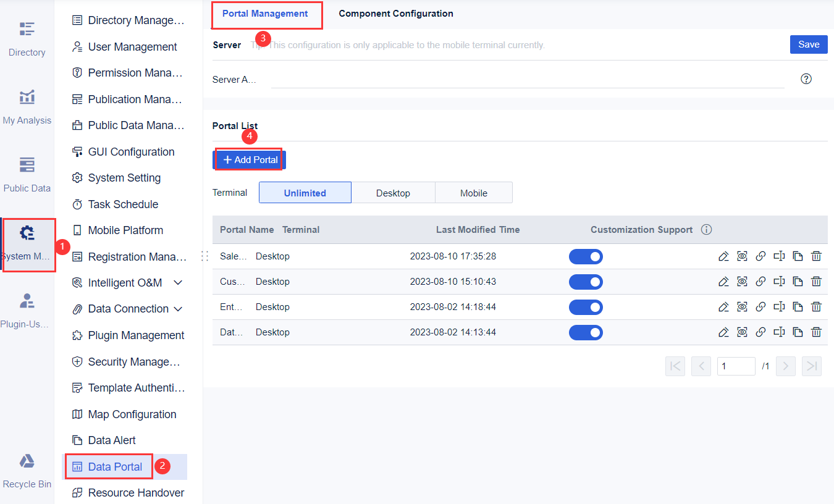The height and width of the screenshot is (504, 834).
Task: Open the Customization Support info tooltip icon
Action: click(706, 229)
